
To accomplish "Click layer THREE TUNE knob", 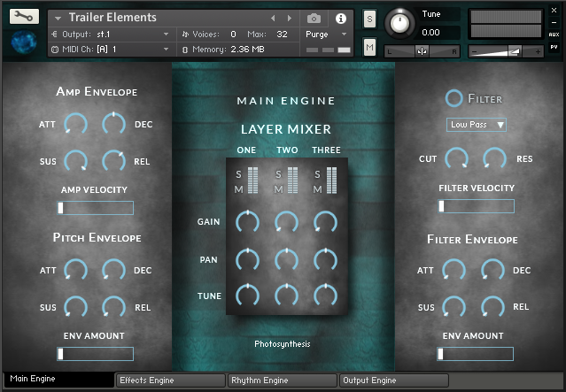I will (x=326, y=296).
